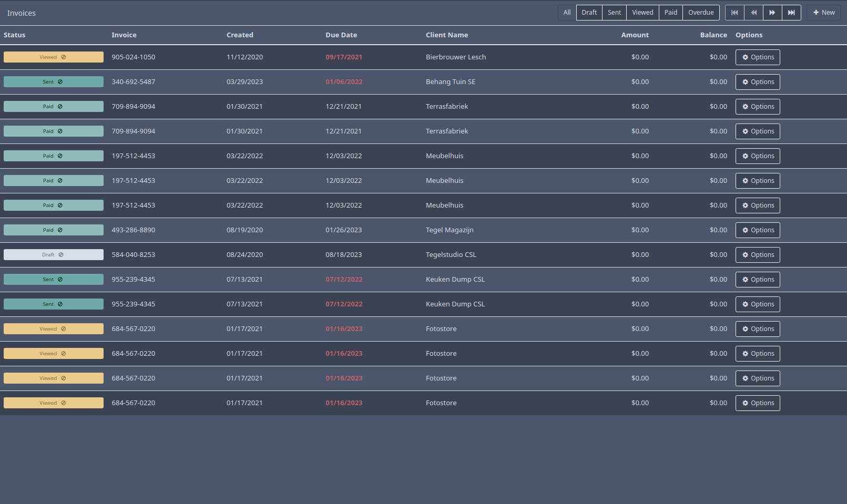Screen dimensions: 847x504
Task: Create a new invoice with the New button
Action: pos(823,12)
